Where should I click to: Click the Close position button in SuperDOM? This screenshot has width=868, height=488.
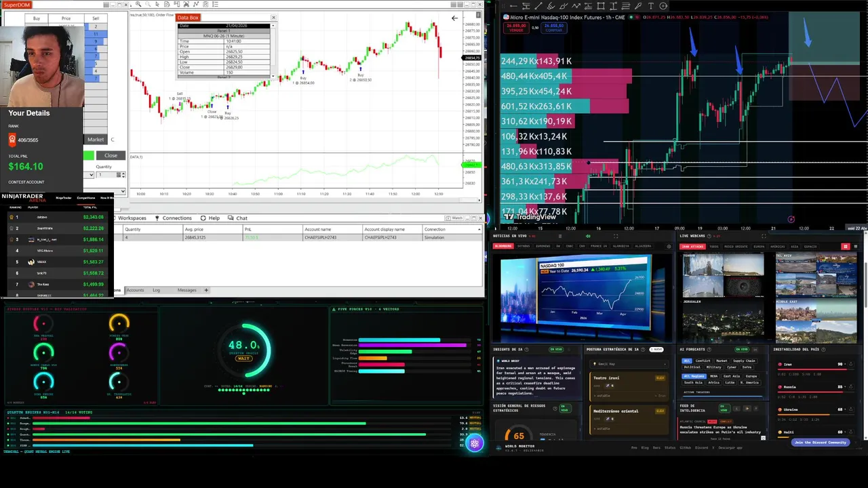point(111,155)
